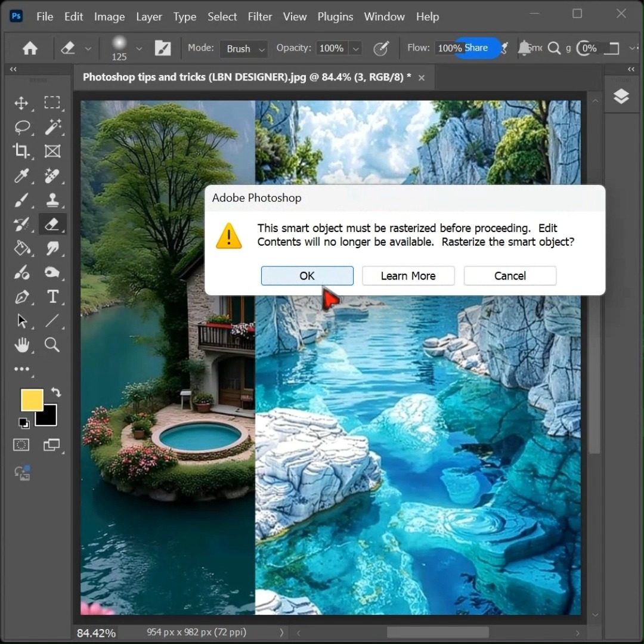
Task: Select the Crop tool
Action: point(21,151)
